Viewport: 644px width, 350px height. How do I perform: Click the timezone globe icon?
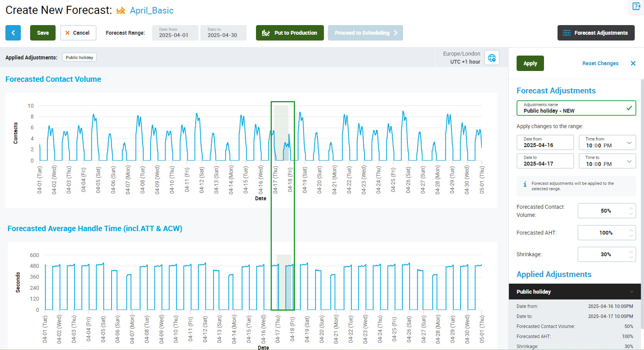492,58
